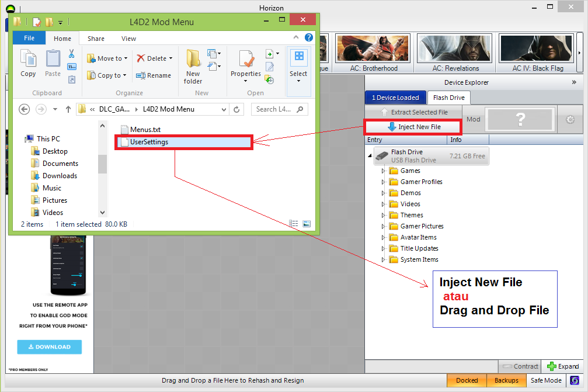Switch to the View ribbon tab
The height and width of the screenshot is (392, 588).
coord(128,38)
